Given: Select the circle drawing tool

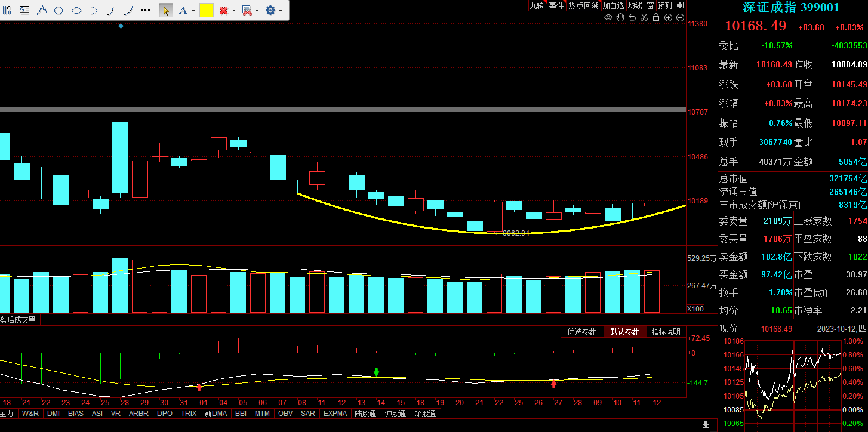Looking at the screenshot, I should coord(59,10).
